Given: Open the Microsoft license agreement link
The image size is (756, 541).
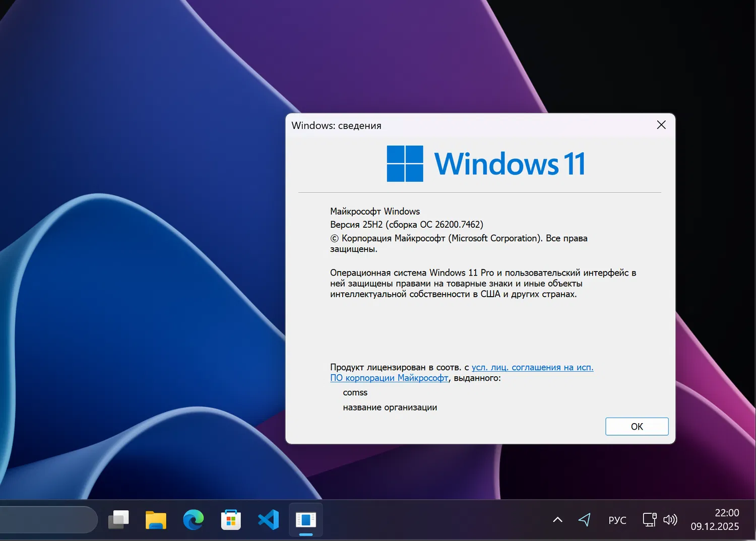Looking at the screenshot, I should [x=532, y=367].
